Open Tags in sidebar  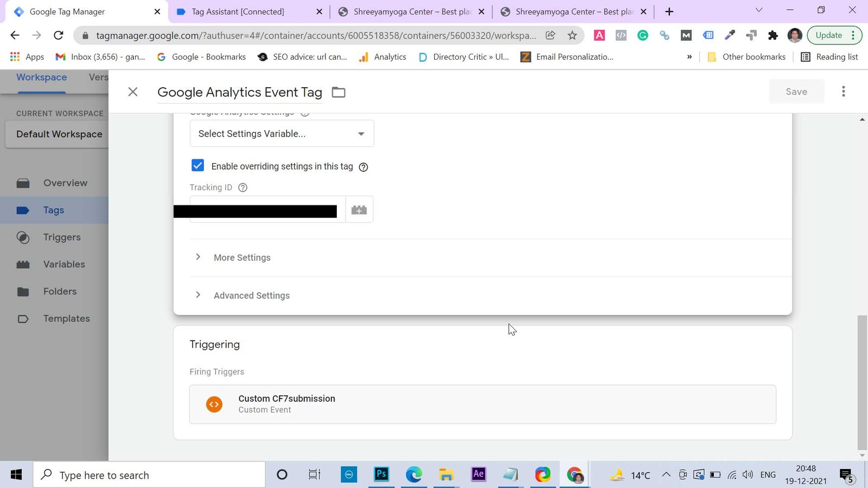coord(54,210)
